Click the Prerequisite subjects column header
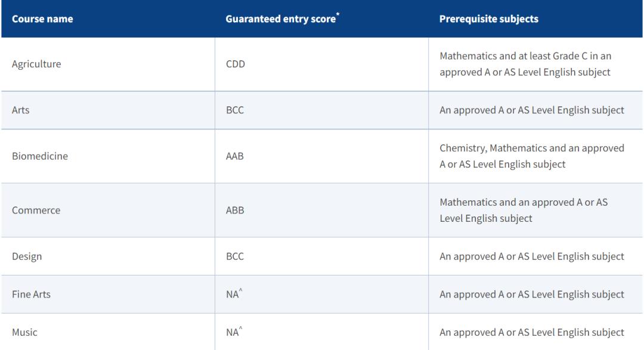The height and width of the screenshot is (350, 644). coord(488,19)
